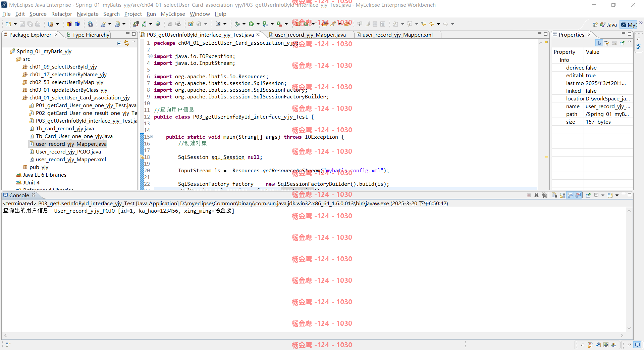Switch to the MyEclipse perspective button
Image resolution: width=644 pixels, height=350 pixels.
629,25
